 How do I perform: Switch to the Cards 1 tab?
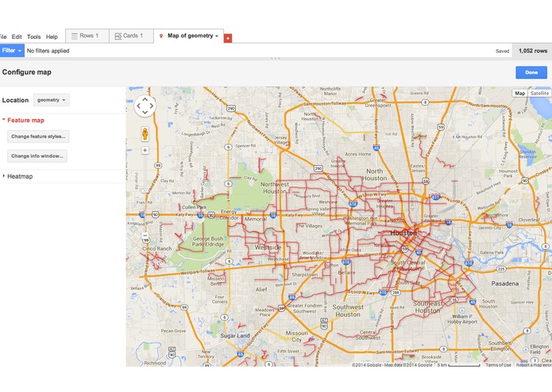coord(131,36)
